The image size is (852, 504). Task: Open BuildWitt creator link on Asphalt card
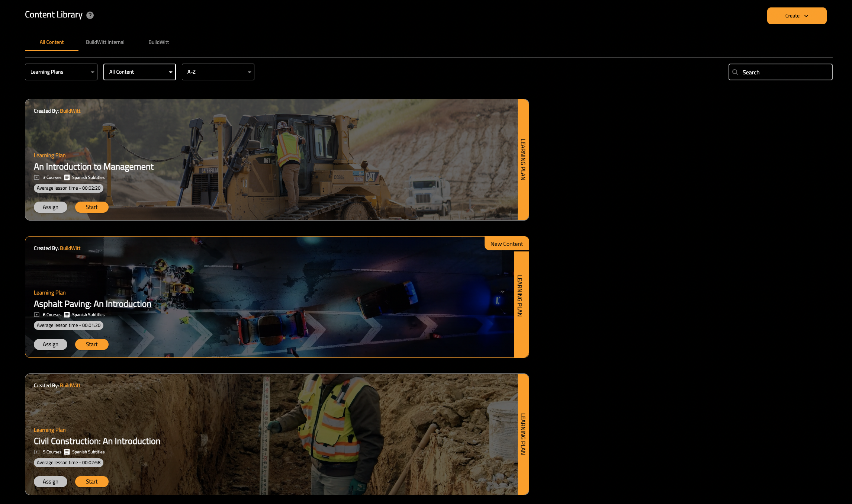(x=70, y=248)
